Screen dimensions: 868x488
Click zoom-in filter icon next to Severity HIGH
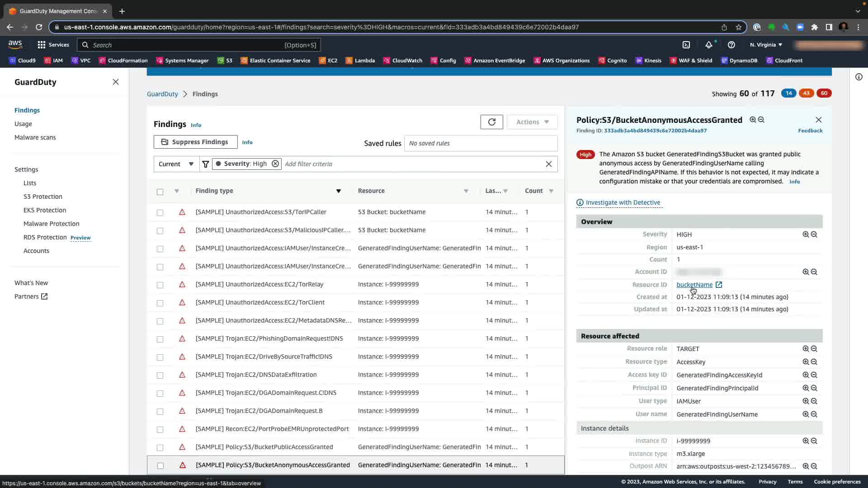coord(806,235)
